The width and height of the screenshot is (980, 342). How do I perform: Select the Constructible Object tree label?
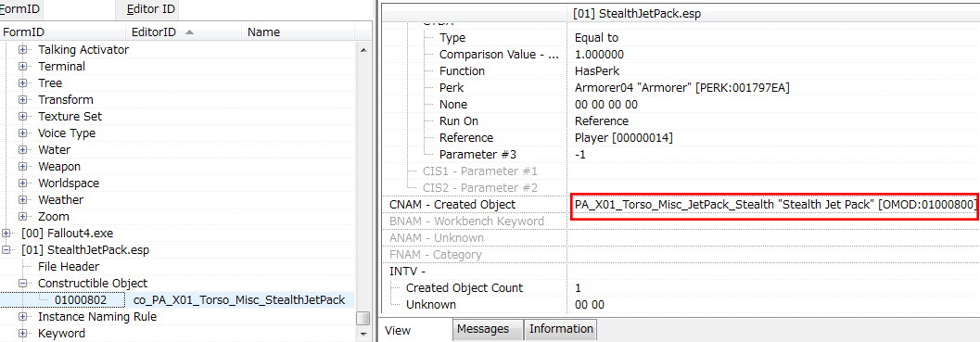click(x=93, y=284)
